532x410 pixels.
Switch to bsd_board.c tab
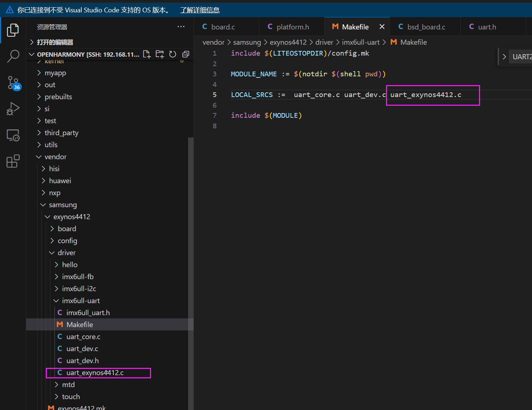pos(425,27)
